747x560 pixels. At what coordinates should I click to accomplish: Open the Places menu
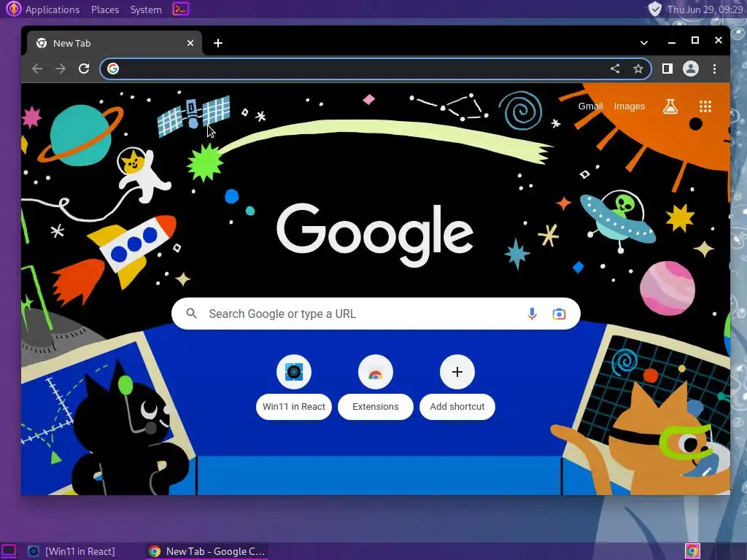[x=105, y=9]
